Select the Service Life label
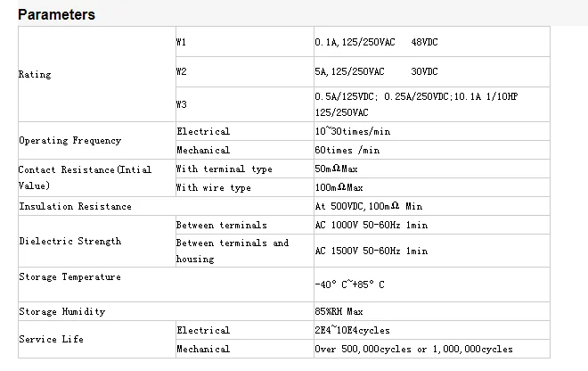 pyautogui.click(x=51, y=340)
